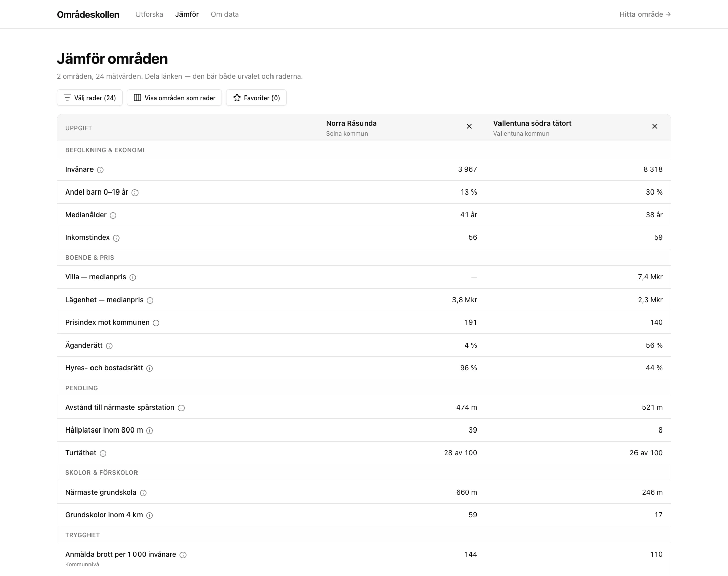Select the 3,8 Mkr apartment price

[465, 300]
